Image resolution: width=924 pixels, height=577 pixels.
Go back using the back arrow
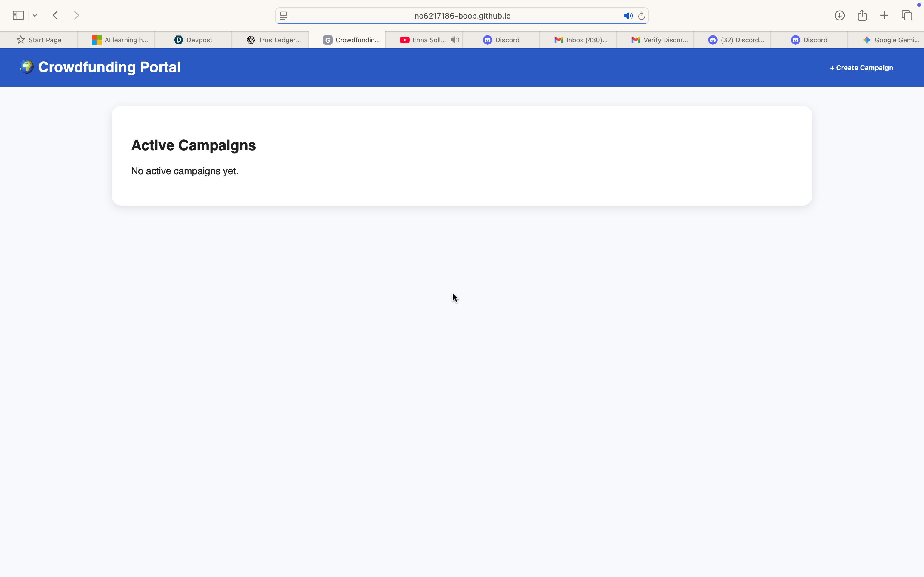[x=55, y=15]
